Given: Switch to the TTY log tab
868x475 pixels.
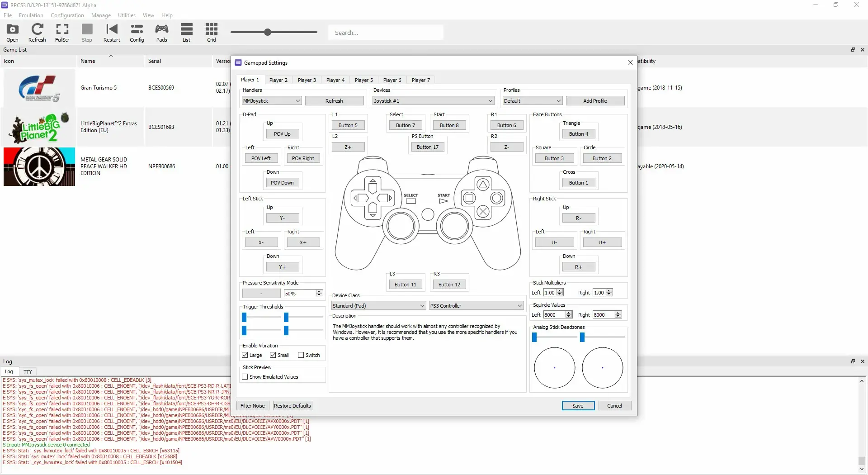Looking at the screenshot, I should tap(28, 372).
